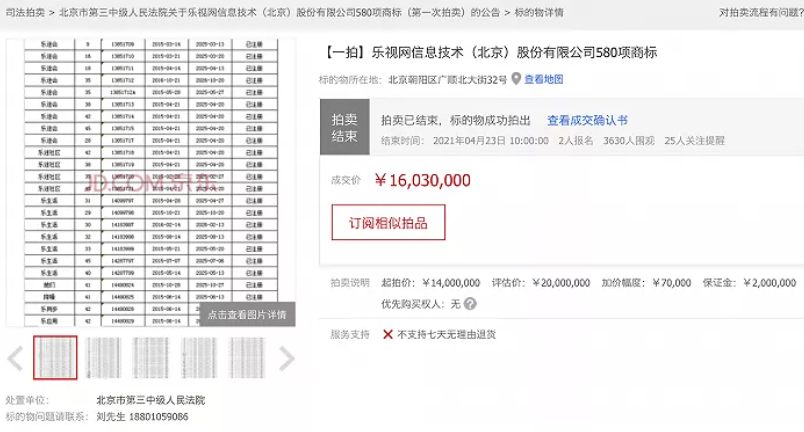The width and height of the screenshot is (804, 432).
Task: Open the court announcement breadcrumb link
Action: 279,12
